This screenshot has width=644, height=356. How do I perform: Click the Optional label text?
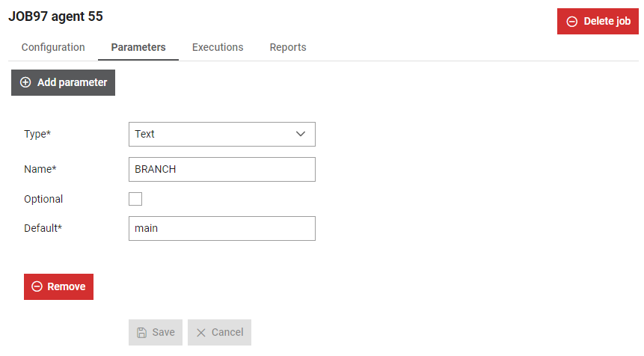[x=43, y=199]
